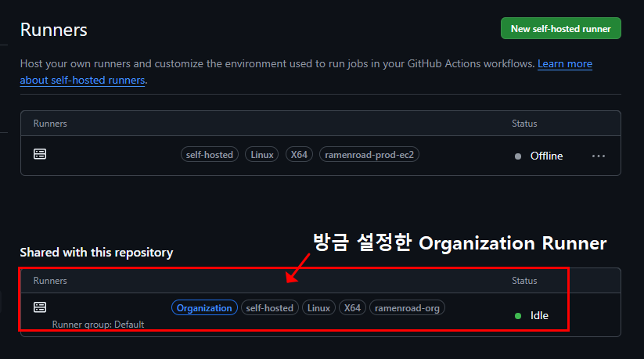Click the New self-hosted runner button
The height and width of the screenshot is (359, 644).
pos(560,28)
